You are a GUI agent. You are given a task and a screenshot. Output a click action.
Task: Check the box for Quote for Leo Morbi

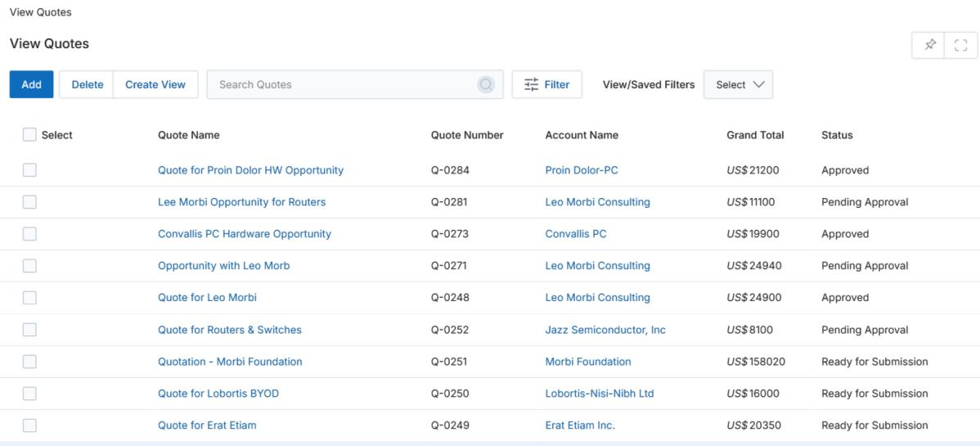(x=29, y=298)
